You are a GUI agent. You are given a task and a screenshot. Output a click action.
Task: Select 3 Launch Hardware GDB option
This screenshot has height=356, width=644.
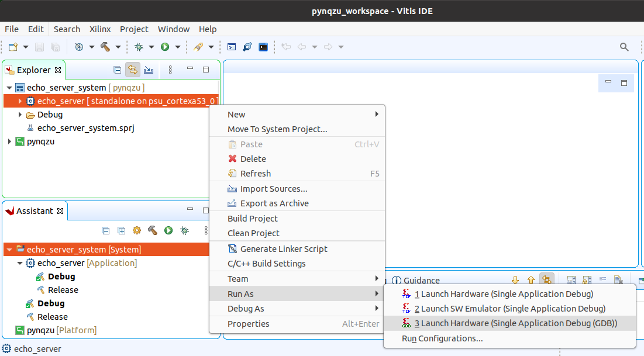(509, 324)
